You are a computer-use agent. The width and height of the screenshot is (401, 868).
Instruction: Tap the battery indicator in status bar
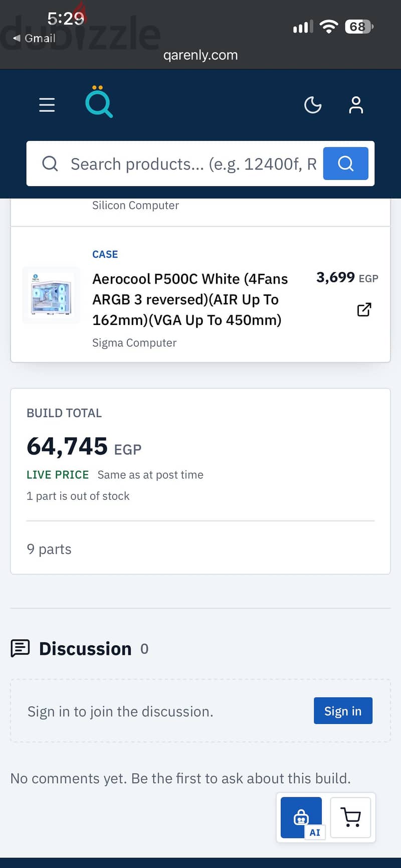coord(359,27)
